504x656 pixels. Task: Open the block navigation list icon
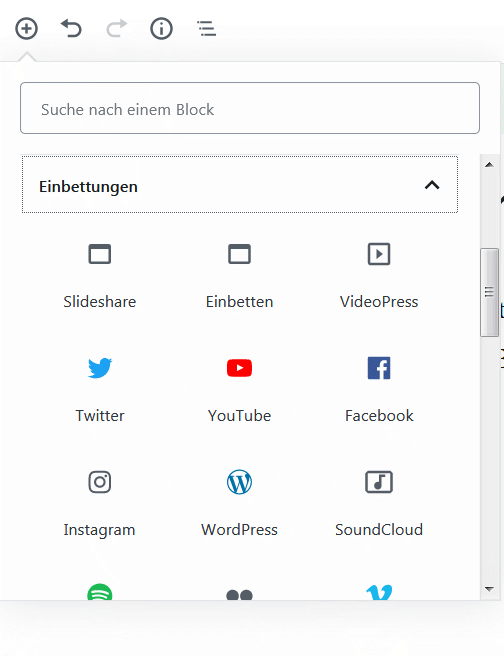click(206, 28)
